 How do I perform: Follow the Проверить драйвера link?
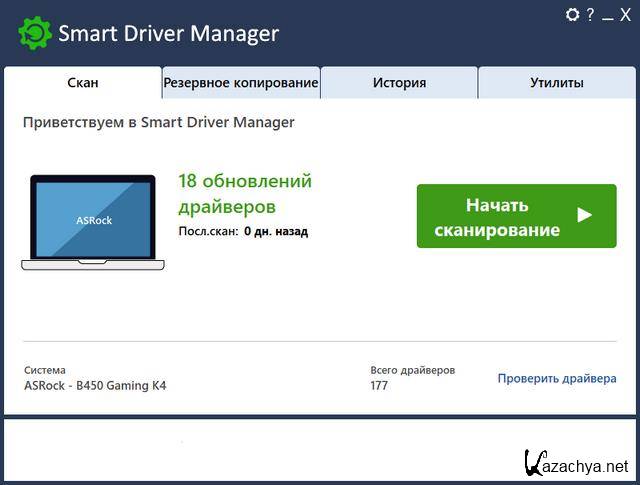[557, 378]
